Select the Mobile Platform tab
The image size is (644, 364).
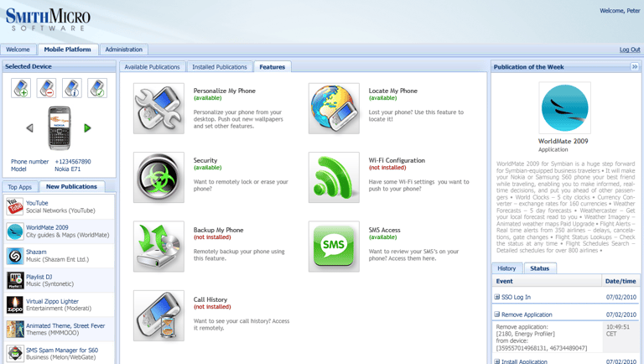pyautogui.click(x=68, y=49)
